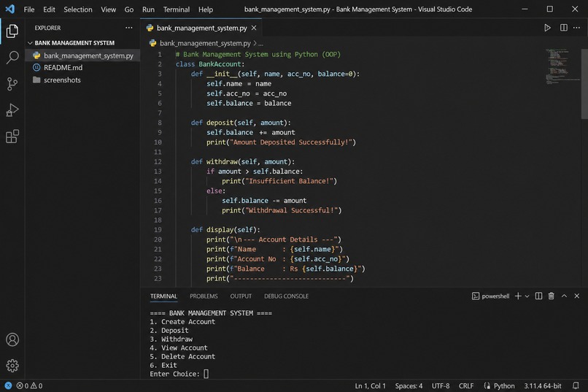Split the terminal panel

(x=538, y=296)
